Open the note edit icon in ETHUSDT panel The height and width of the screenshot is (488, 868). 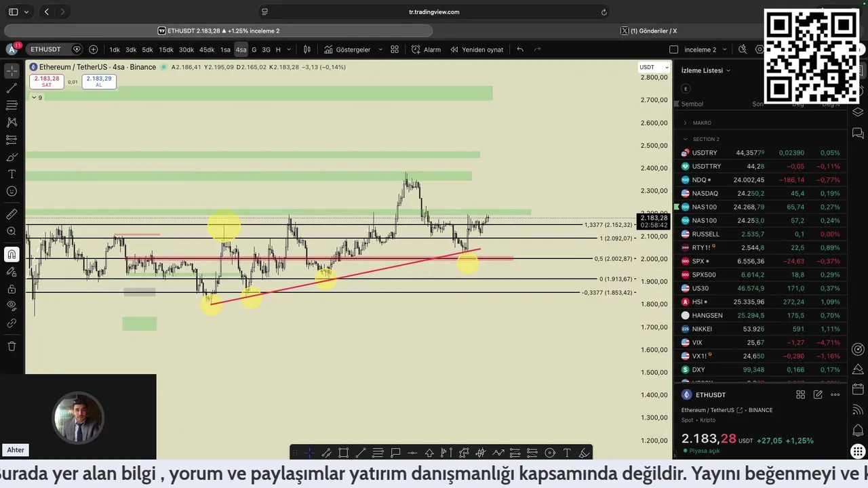818,394
